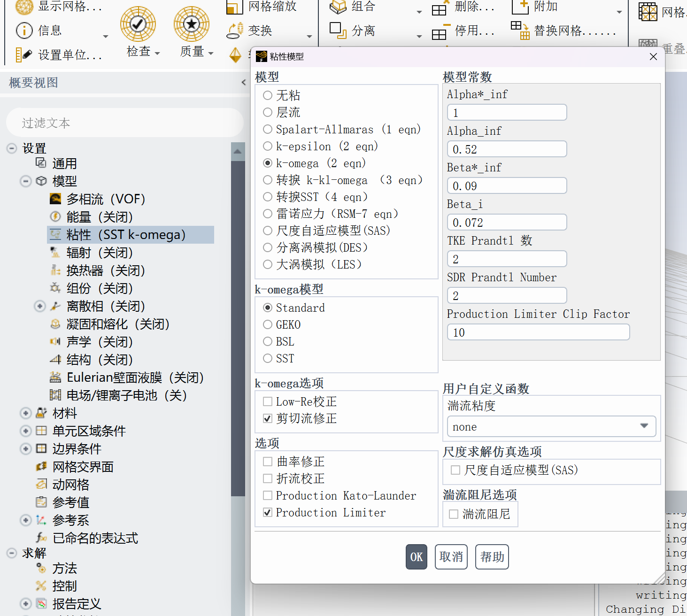This screenshot has height=616, width=687.
Task: Click the 组份 species model icon
Action: tap(55, 288)
